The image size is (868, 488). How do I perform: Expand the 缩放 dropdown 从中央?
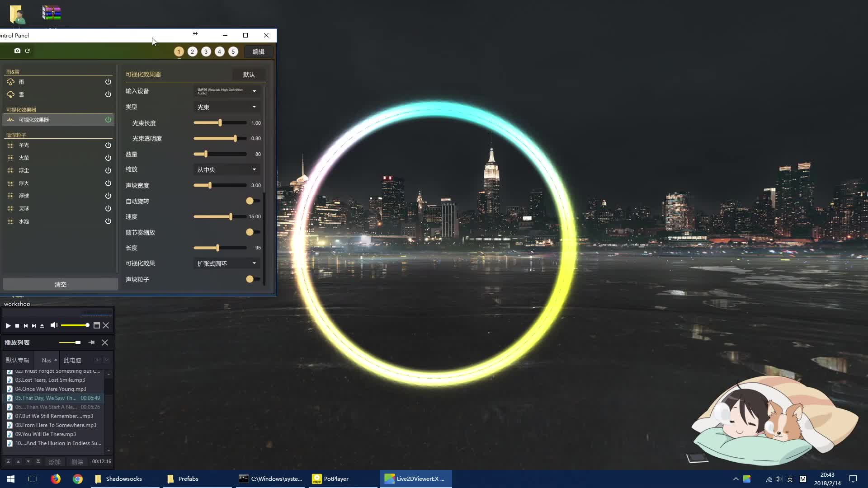coord(226,169)
